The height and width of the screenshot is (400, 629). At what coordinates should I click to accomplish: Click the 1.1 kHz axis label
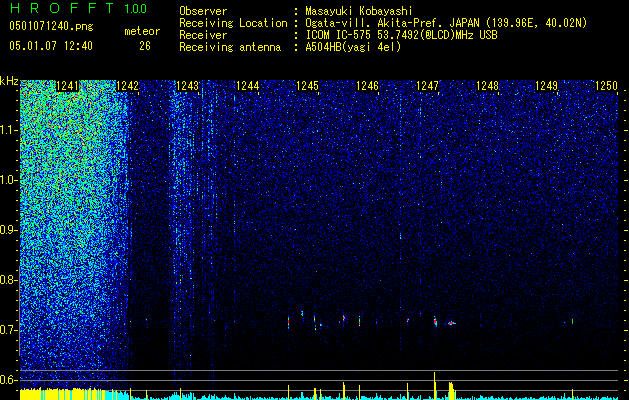(9, 130)
